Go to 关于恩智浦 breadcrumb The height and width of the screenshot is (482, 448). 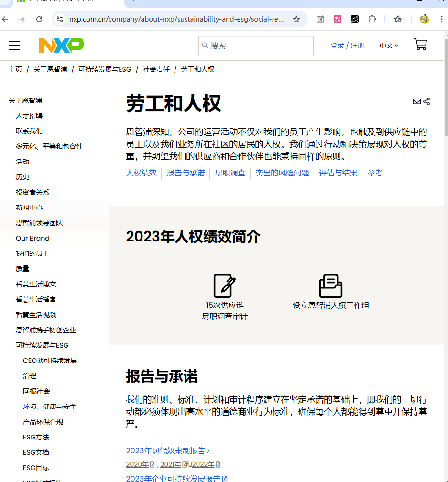(x=50, y=69)
